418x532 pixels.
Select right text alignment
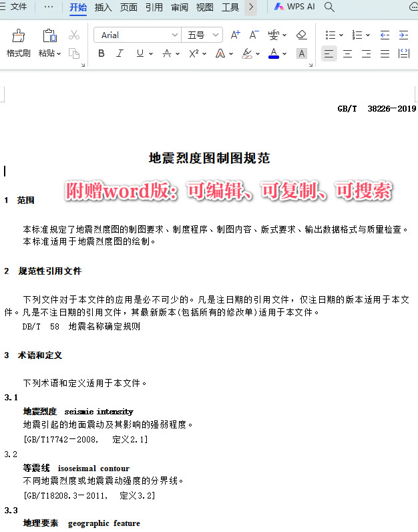366,53
